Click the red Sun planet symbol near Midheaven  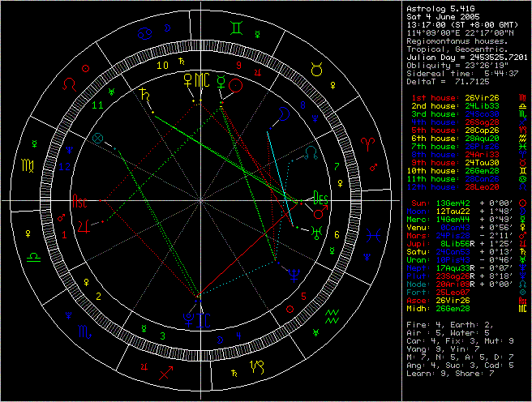[x=236, y=84]
